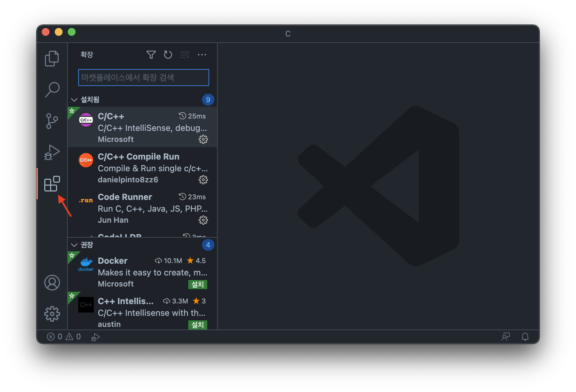Click the clear search results icon
Screen dimensions: 576x392
click(185, 55)
